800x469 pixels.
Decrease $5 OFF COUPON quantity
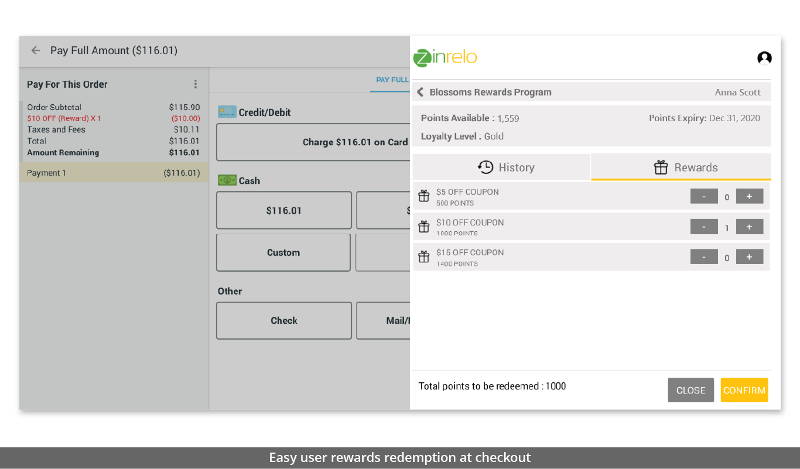pyautogui.click(x=704, y=196)
